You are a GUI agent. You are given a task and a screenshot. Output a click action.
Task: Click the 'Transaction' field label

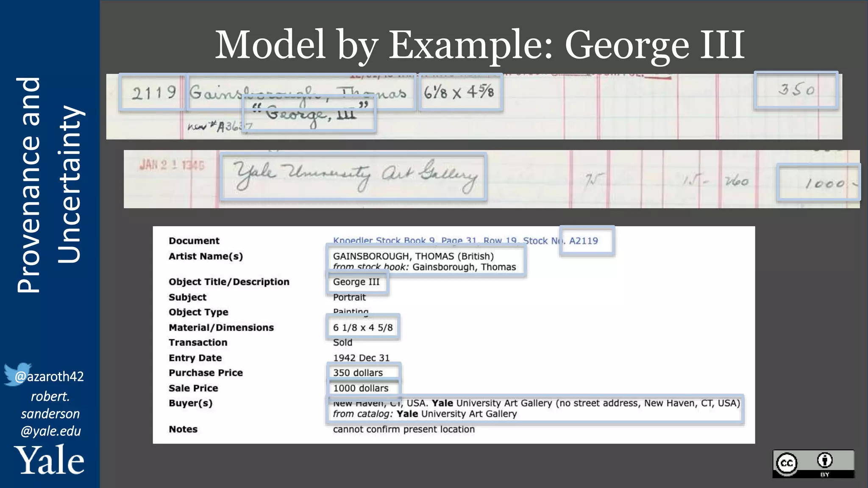[x=198, y=342]
